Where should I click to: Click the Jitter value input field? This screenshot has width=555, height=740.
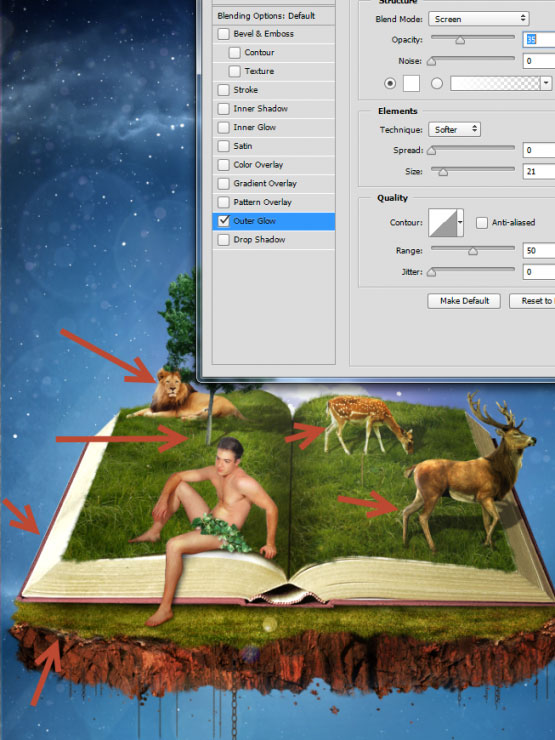click(x=539, y=272)
